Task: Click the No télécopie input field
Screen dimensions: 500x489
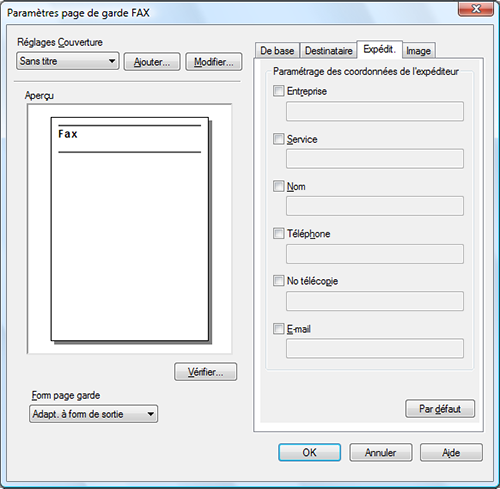Action: 375,301
